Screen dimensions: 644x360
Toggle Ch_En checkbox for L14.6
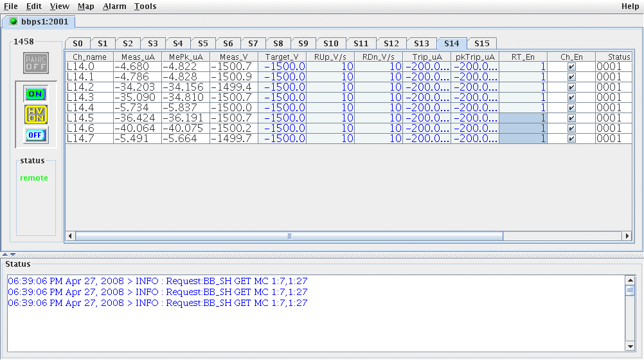(571, 128)
